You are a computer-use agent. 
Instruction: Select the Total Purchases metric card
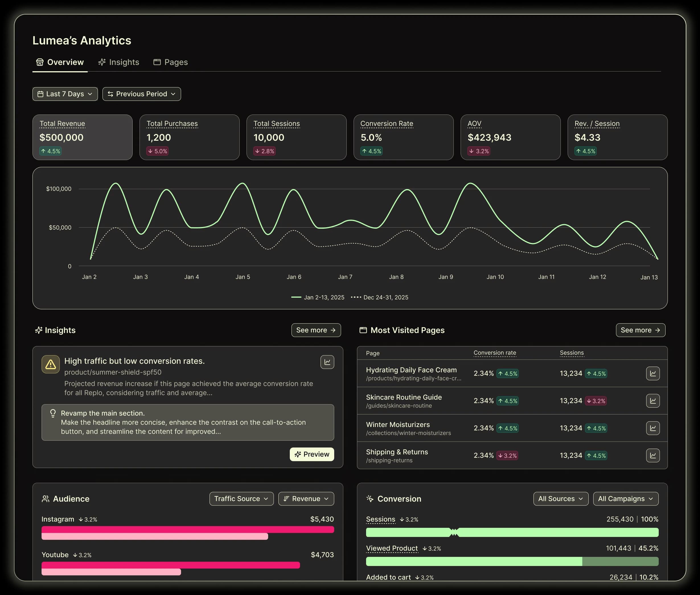tap(189, 137)
